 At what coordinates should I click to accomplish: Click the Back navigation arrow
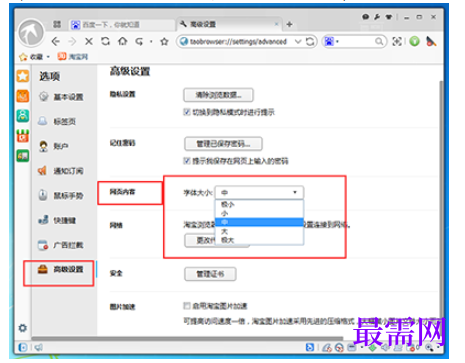tap(56, 41)
